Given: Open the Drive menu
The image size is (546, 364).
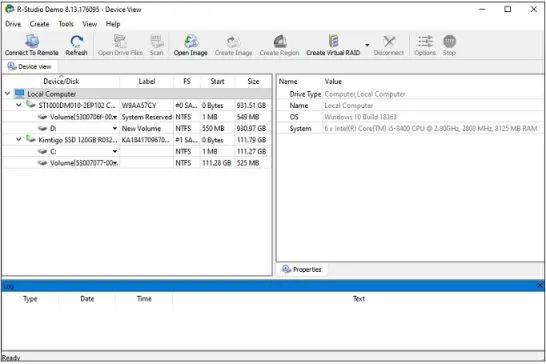Looking at the screenshot, I should click(13, 24).
